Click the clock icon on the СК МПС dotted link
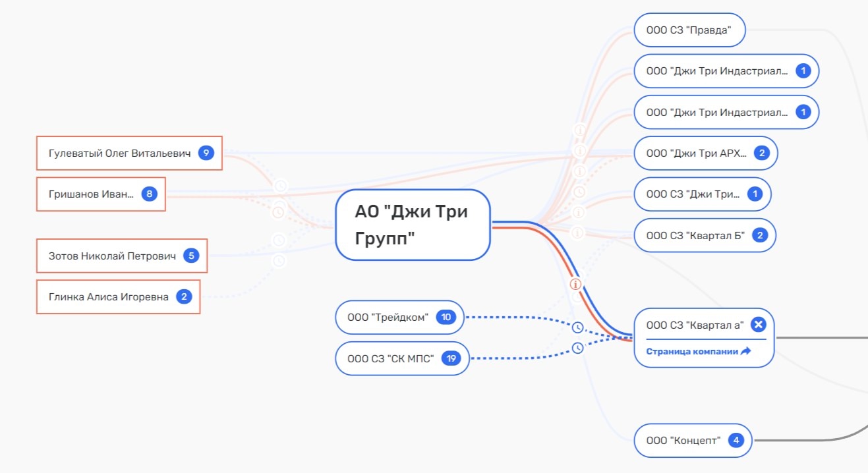This screenshot has width=868, height=473. point(577,347)
